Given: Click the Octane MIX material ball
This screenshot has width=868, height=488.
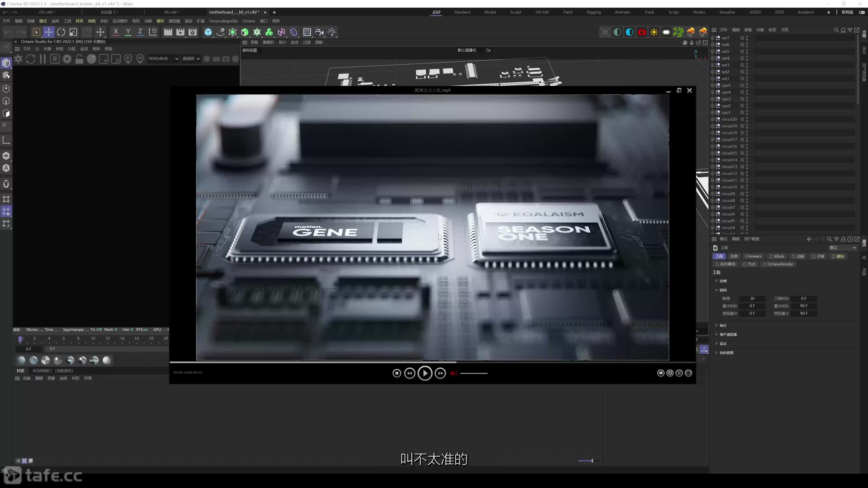Looking at the screenshot, I should click(x=70, y=360).
